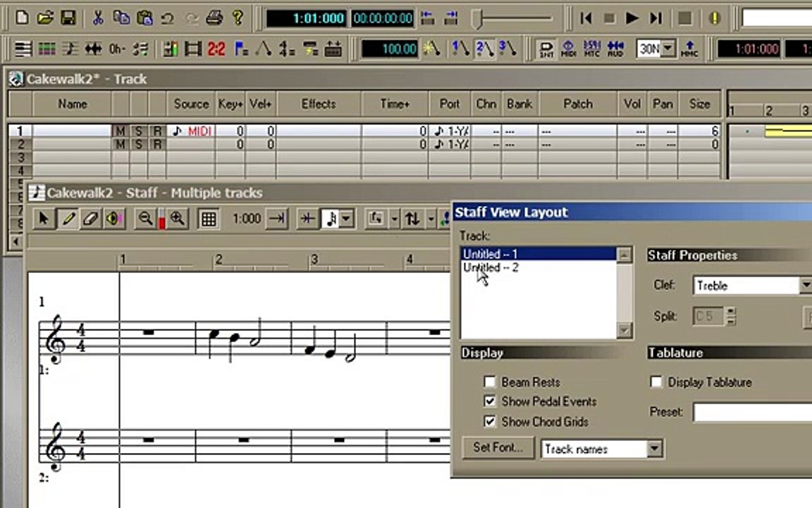Uncheck Show Chord Grids
Screen dimensions: 812x508
489,421
